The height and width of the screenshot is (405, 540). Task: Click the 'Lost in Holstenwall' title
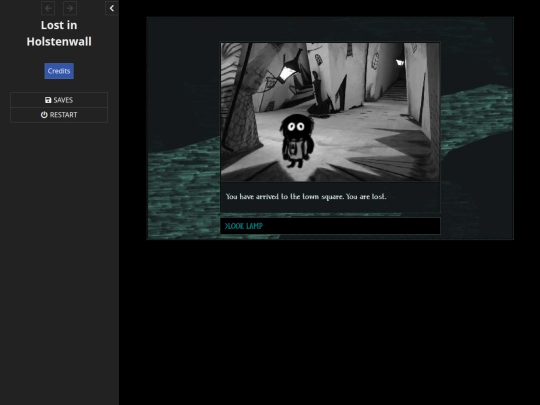coord(59,33)
